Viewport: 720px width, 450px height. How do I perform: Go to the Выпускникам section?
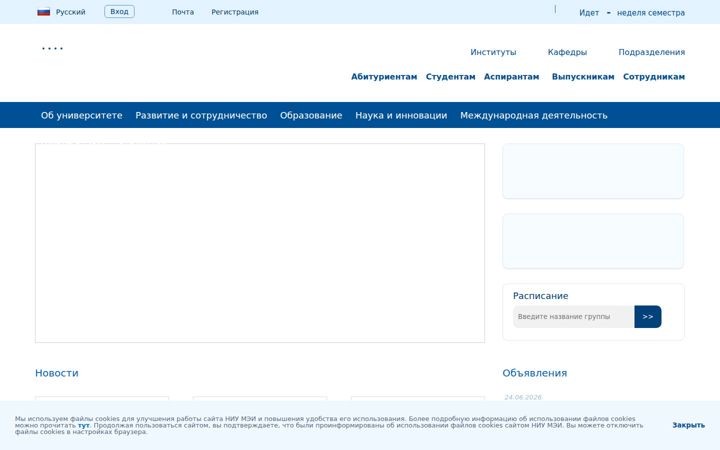tap(583, 77)
